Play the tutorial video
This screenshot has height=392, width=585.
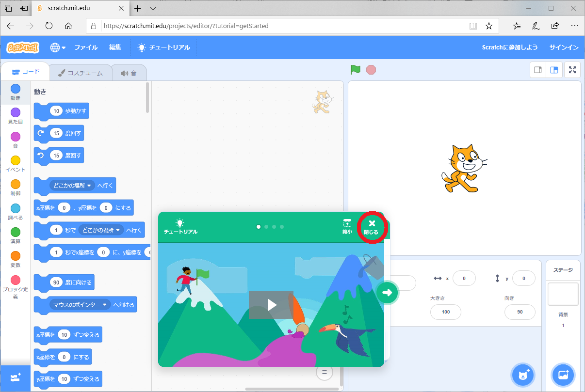(x=271, y=305)
